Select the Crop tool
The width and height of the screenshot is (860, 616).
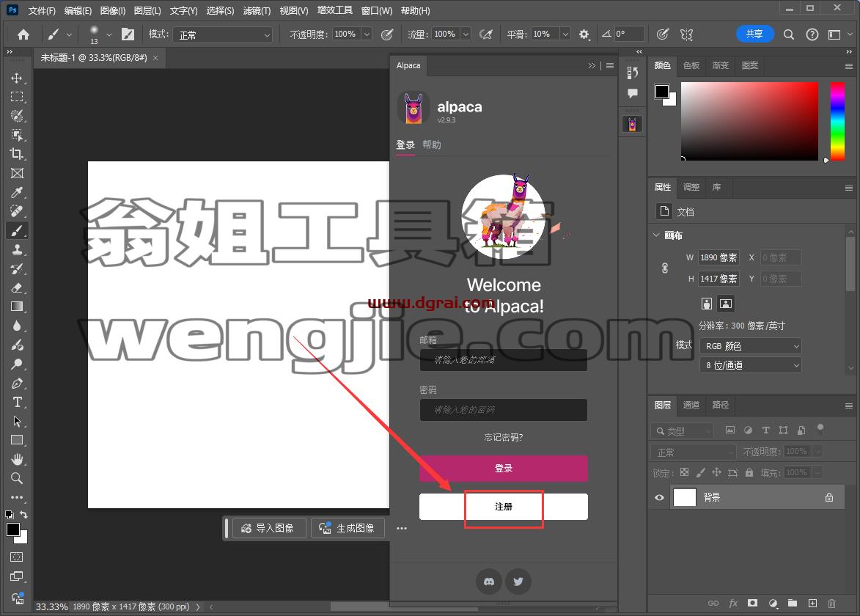(x=16, y=153)
